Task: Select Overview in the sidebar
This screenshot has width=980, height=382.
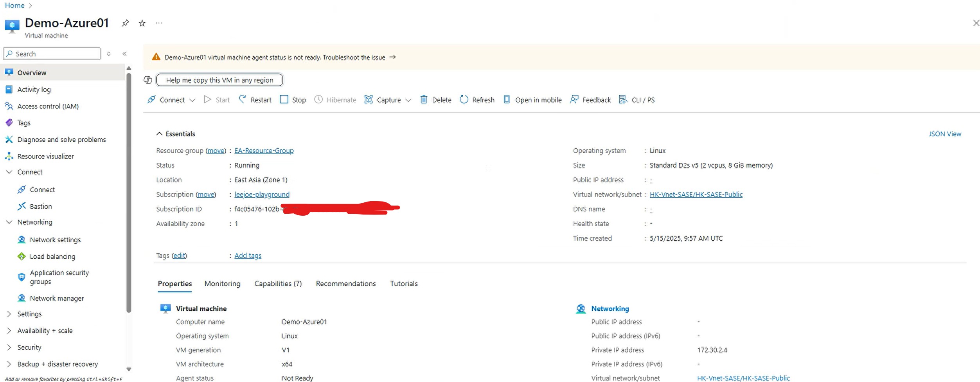Action: (63, 72)
